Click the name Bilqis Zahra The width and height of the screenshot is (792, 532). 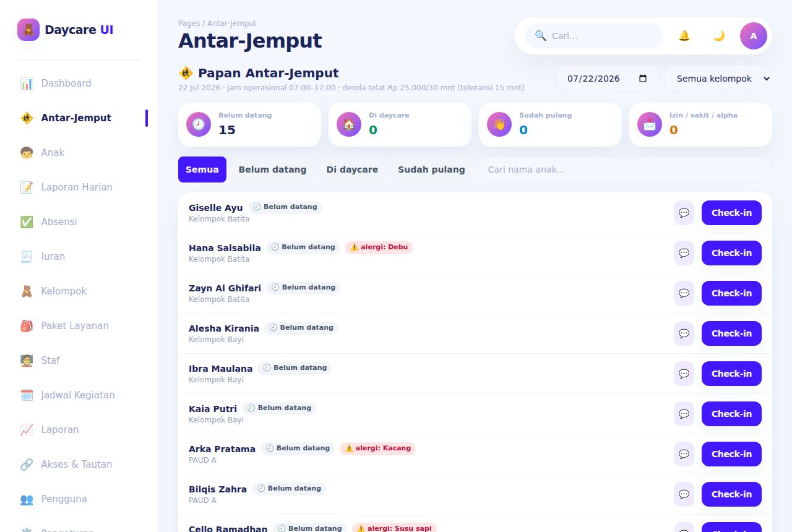[x=218, y=489]
